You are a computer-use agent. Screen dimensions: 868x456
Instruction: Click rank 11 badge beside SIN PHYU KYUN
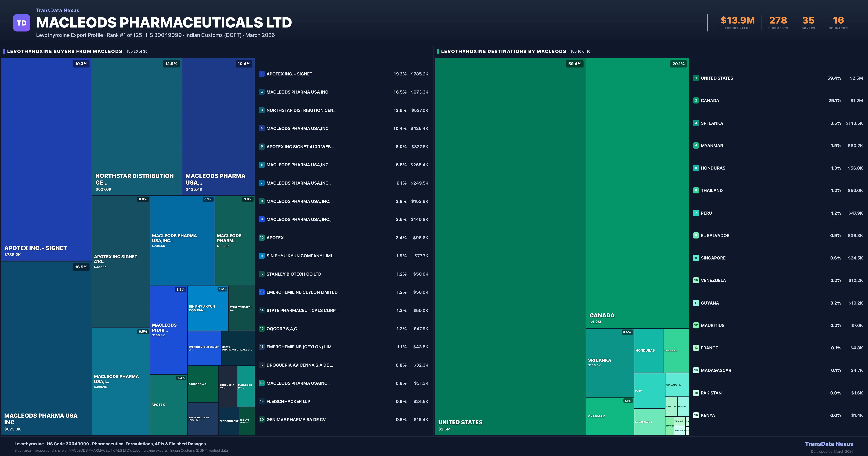(x=261, y=256)
